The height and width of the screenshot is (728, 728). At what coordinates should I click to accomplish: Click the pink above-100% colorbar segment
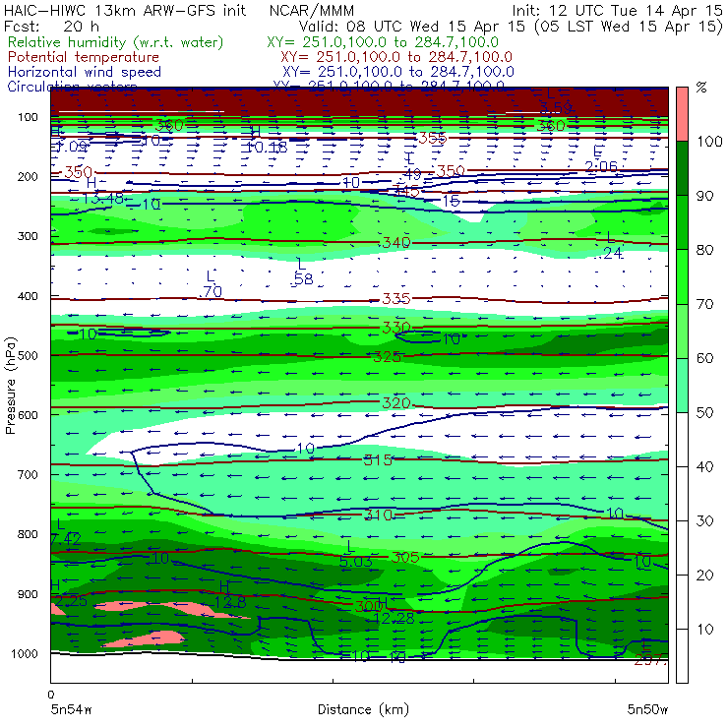(682, 114)
